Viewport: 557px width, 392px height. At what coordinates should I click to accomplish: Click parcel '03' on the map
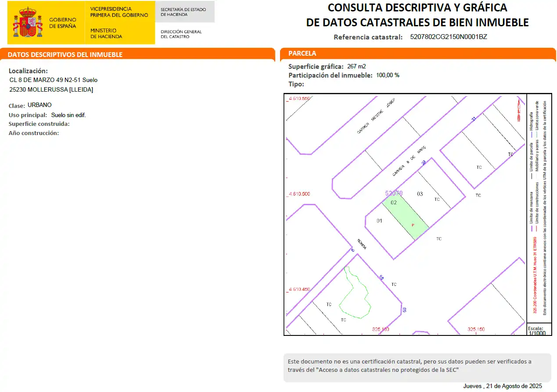coord(420,194)
